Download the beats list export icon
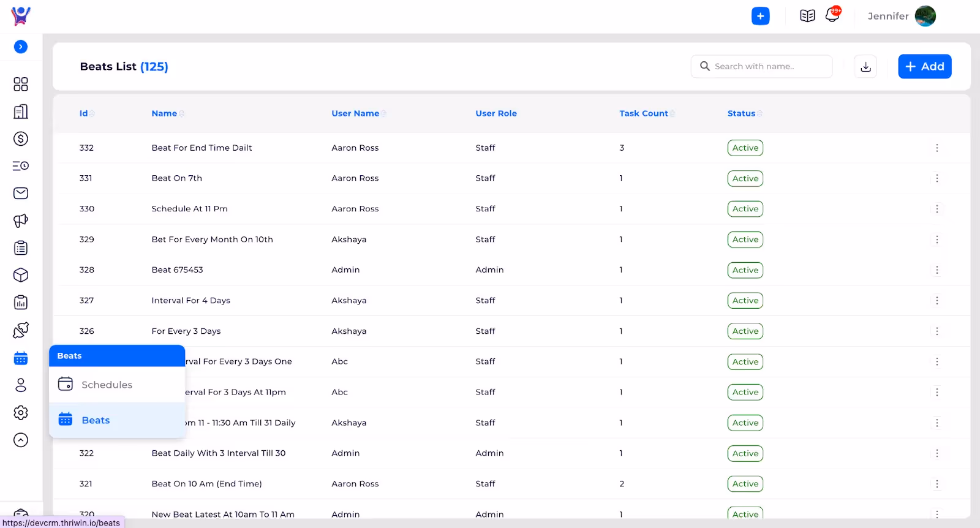The width and height of the screenshot is (980, 528). point(865,67)
